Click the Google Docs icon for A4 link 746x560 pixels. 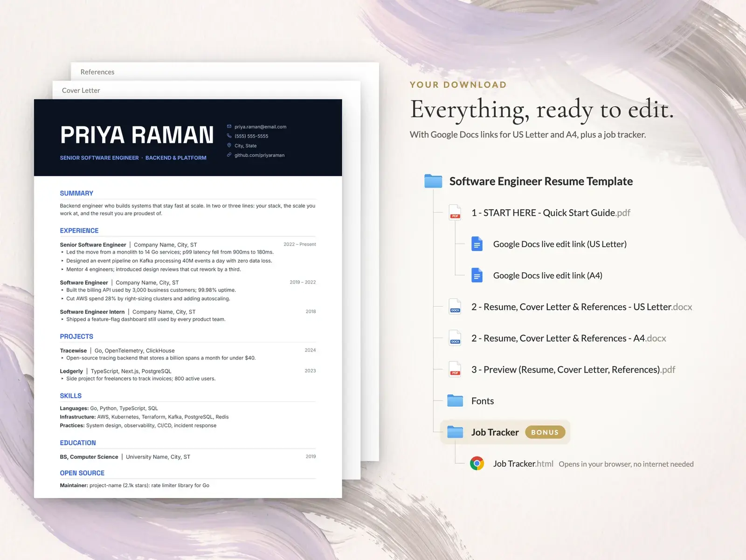coord(477,275)
